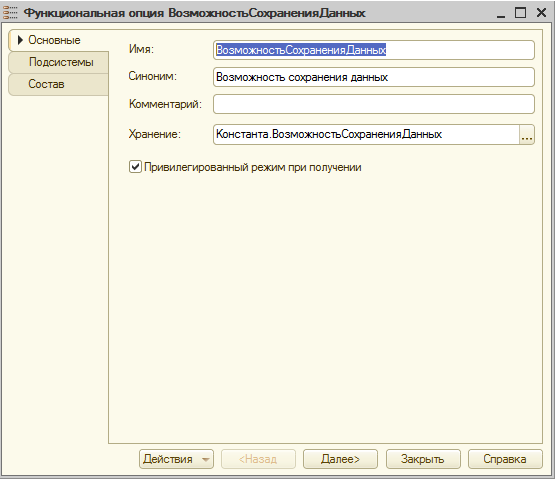
Task: Open the storage selection ellipsis button
Action: click(527, 135)
